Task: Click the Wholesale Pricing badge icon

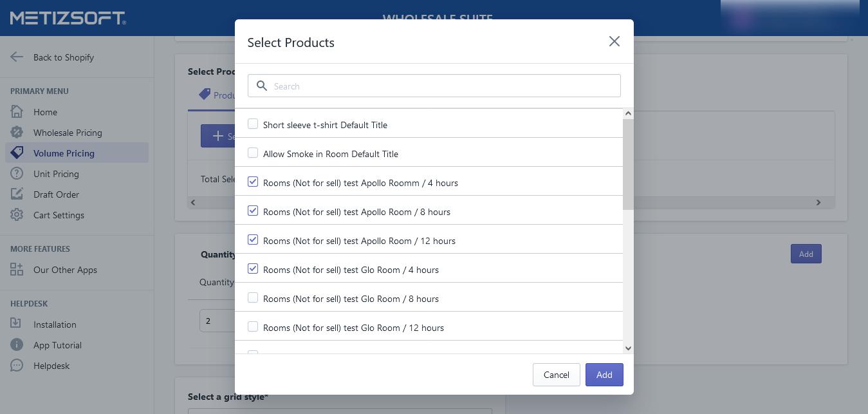Action: coord(17,133)
